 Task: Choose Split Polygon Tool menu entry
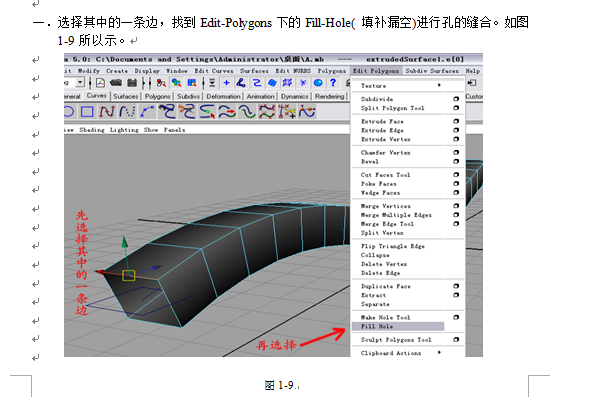392,108
